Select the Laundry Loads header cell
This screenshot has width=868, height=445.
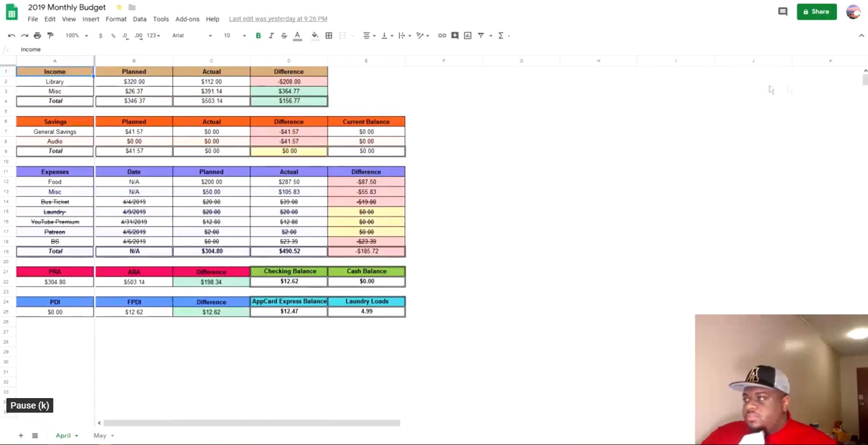367,302
